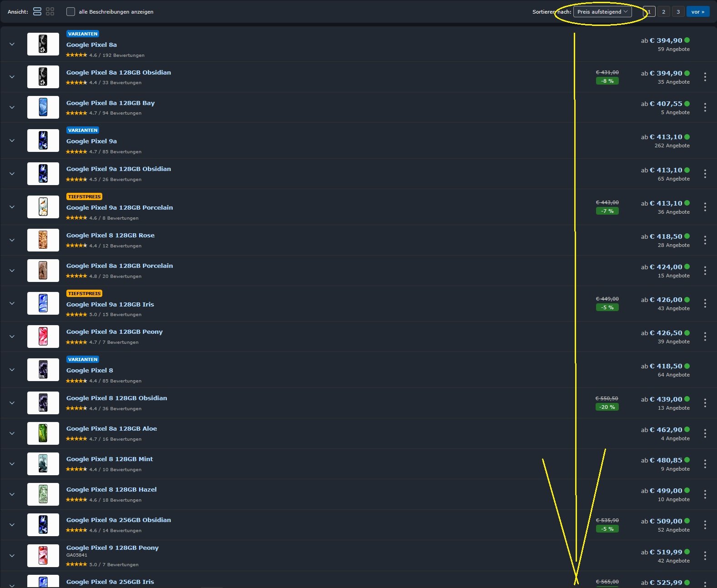Open the Preis aufsteigend sort dropdown
Image resolution: width=717 pixels, height=588 pixels.
click(x=602, y=12)
